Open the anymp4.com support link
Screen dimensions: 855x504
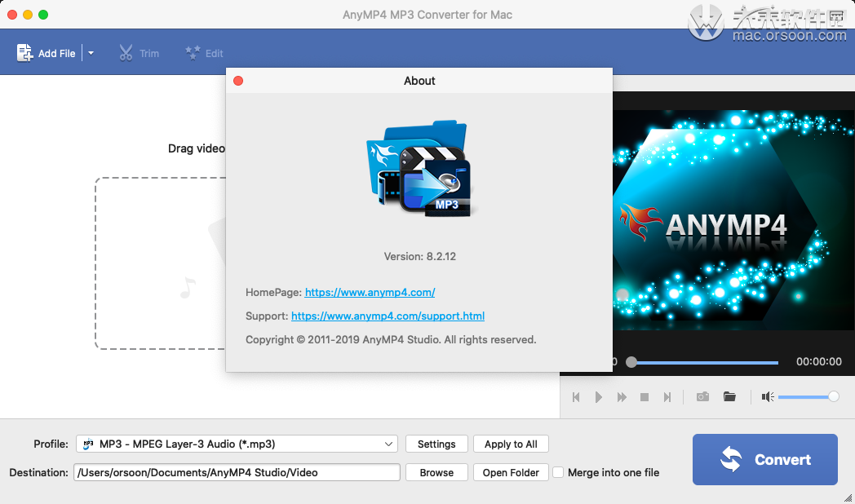[388, 316]
